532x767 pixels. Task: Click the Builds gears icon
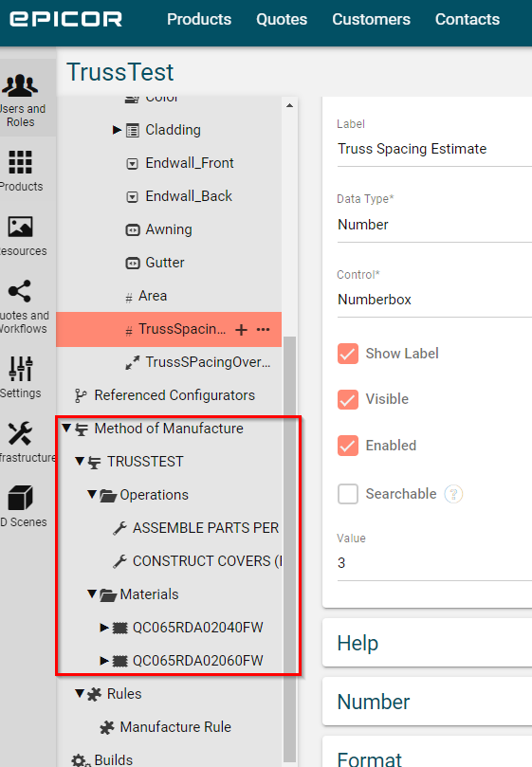[x=81, y=760]
